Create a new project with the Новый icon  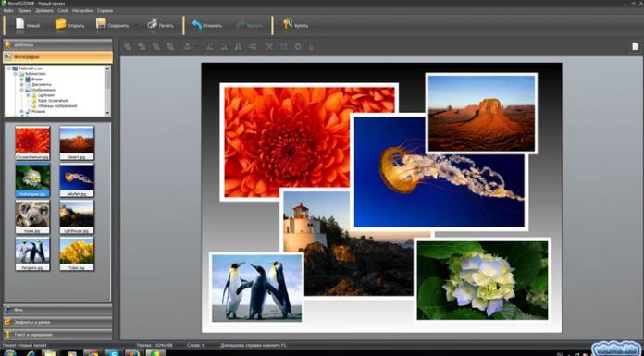(x=20, y=24)
